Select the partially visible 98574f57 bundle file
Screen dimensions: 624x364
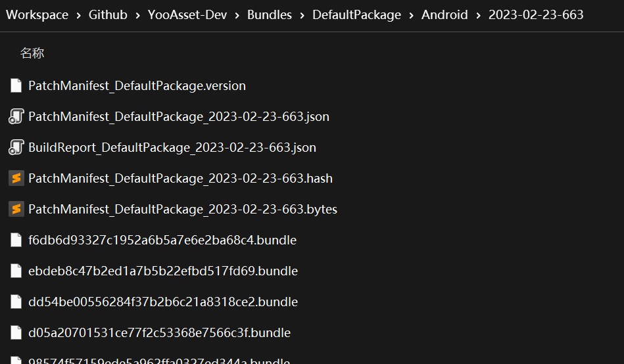pos(159,360)
